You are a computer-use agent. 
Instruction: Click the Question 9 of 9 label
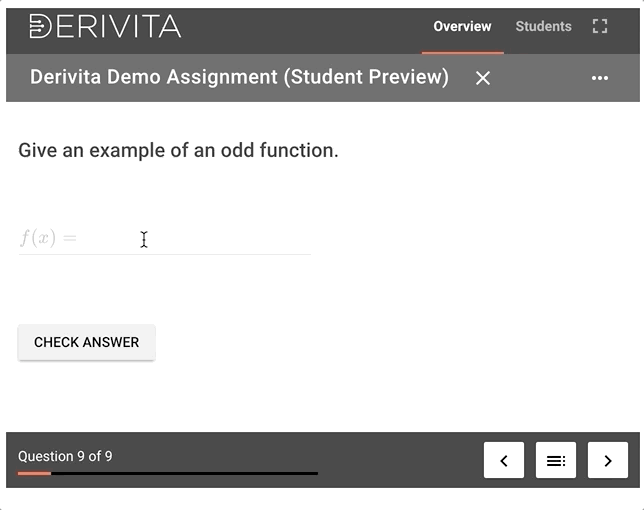(65, 456)
